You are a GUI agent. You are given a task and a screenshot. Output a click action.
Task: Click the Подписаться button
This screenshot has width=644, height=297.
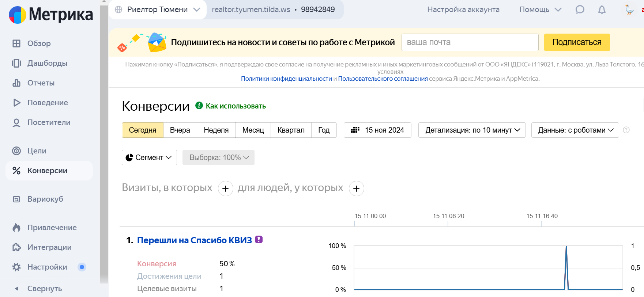pyautogui.click(x=577, y=42)
